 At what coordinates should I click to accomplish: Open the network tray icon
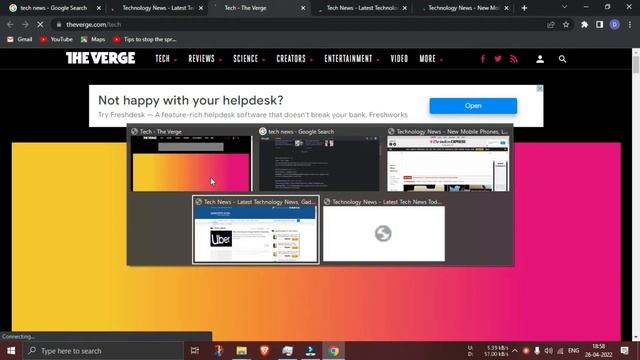point(560,351)
